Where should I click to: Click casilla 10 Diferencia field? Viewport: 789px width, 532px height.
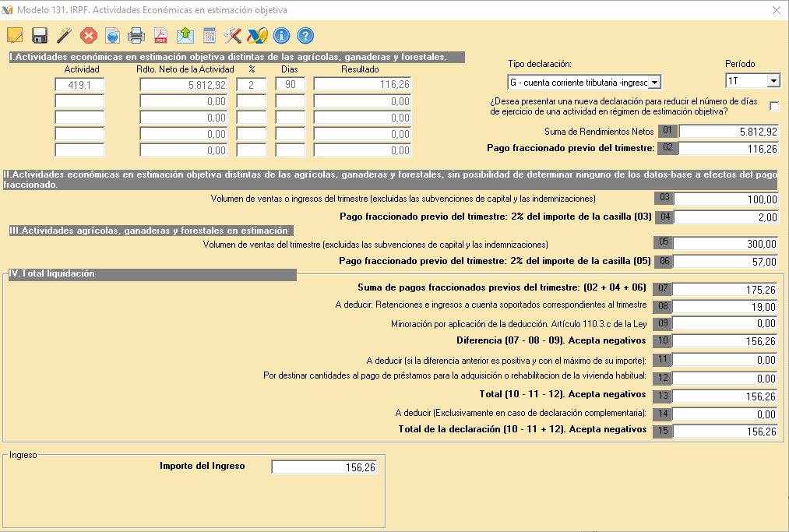(x=725, y=340)
